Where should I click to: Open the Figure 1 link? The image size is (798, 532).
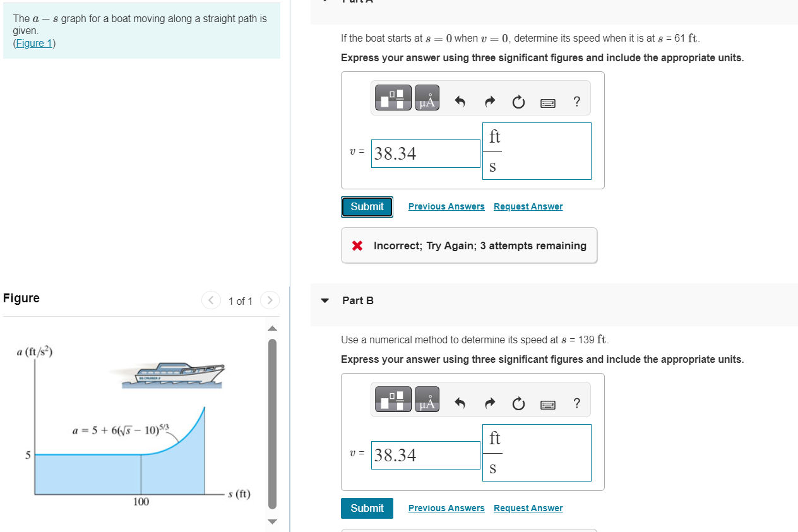tap(33, 43)
